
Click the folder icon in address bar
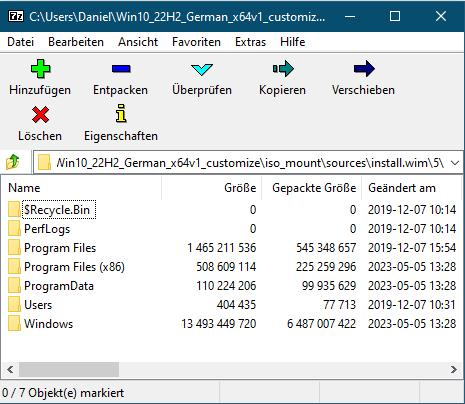point(44,163)
